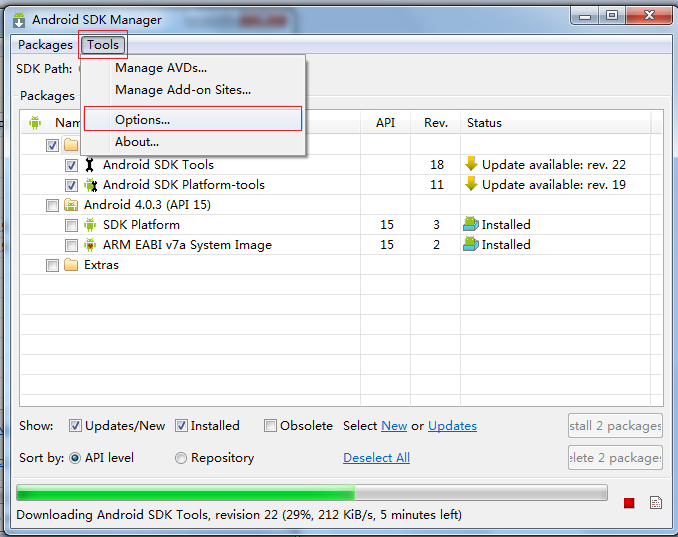The height and width of the screenshot is (537, 678).
Task: Click the Delete 2 packages button
Action: pyautogui.click(x=615, y=457)
